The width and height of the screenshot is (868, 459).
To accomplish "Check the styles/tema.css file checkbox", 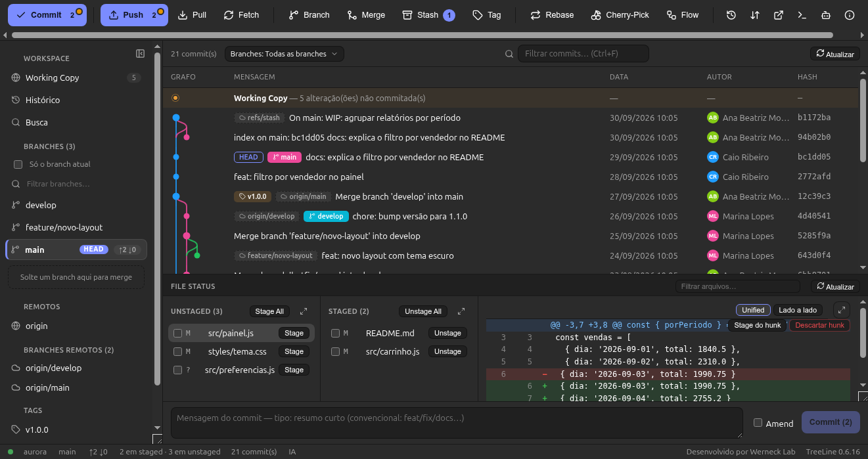I will tap(177, 352).
